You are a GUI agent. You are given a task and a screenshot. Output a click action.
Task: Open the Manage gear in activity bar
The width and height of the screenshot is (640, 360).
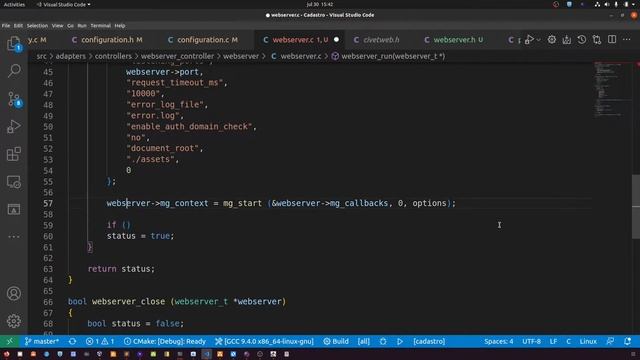(14, 321)
